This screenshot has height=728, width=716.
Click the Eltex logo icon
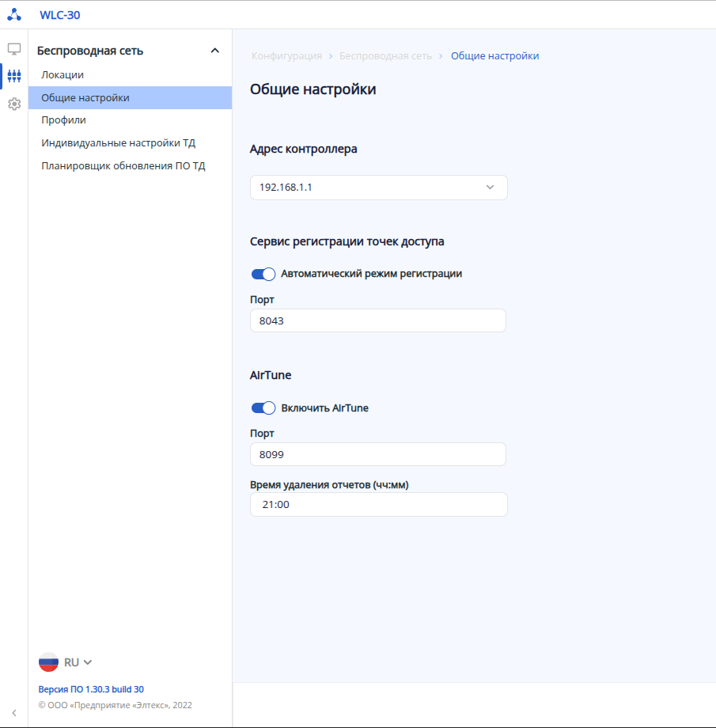[14, 14]
